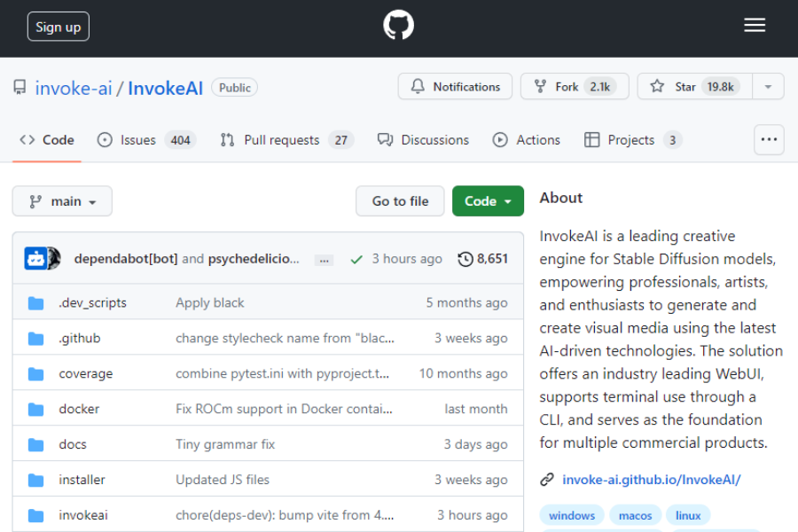Open the .dev_scripts folder

[92, 303]
